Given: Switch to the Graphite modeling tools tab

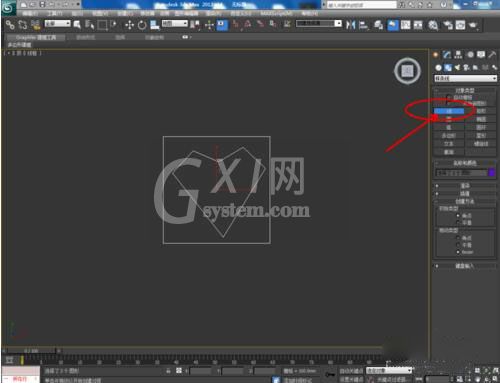Looking at the screenshot, I should 36,37.
